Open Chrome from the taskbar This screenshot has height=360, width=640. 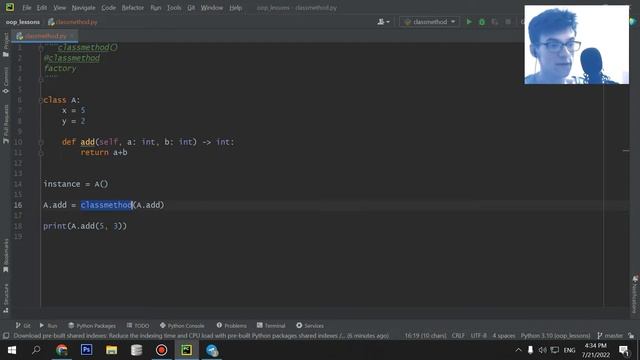pos(62,350)
